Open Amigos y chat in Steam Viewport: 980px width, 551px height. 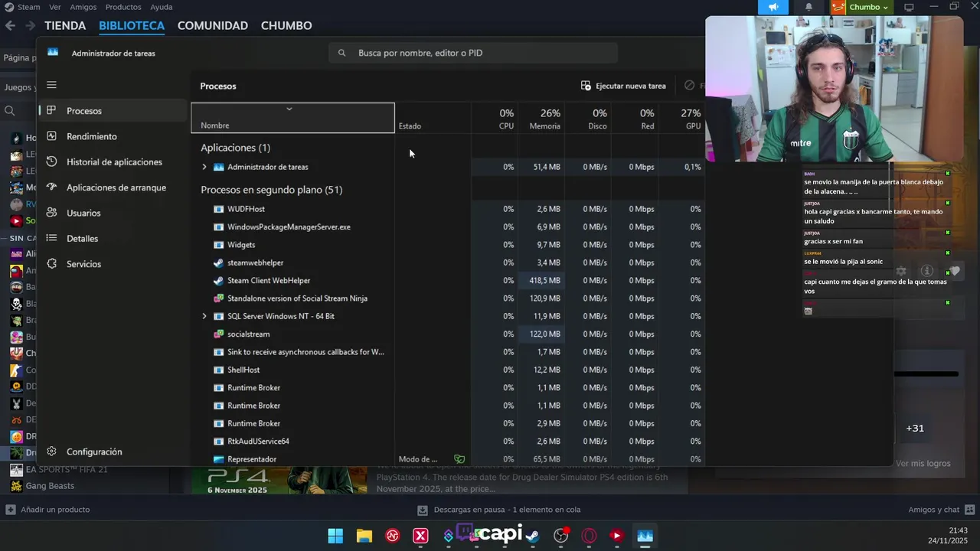click(x=941, y=510)
